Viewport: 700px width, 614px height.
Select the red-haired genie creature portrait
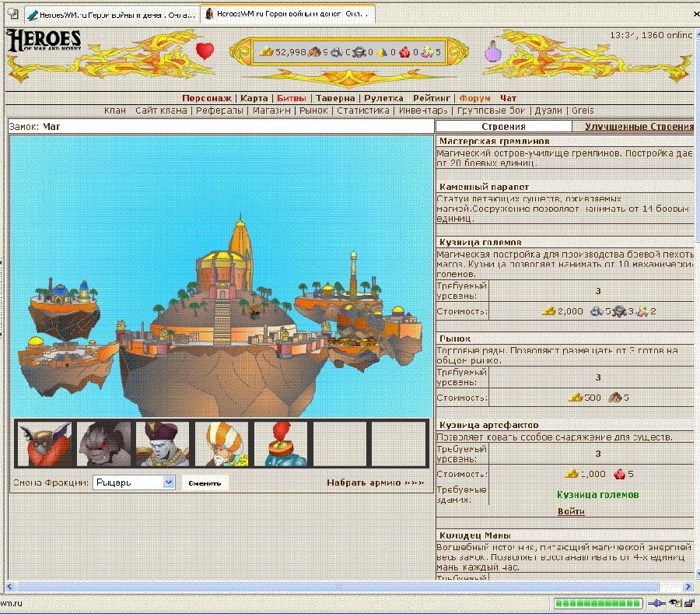[x=280, y=444]
